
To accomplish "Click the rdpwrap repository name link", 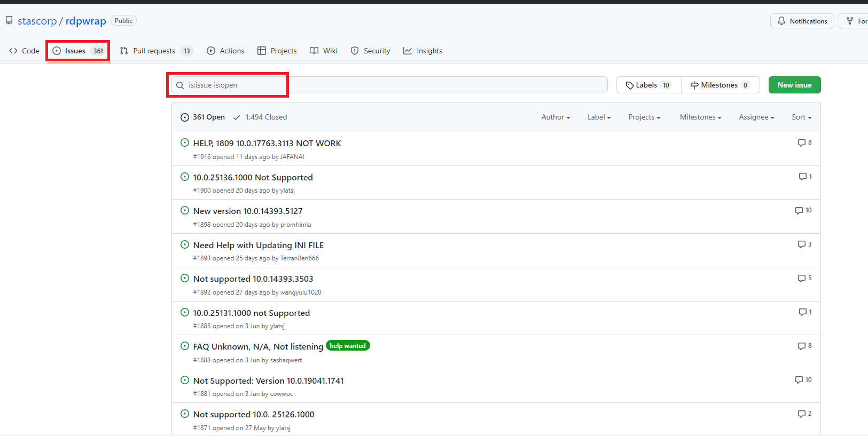I will click(x=85, y=21).
